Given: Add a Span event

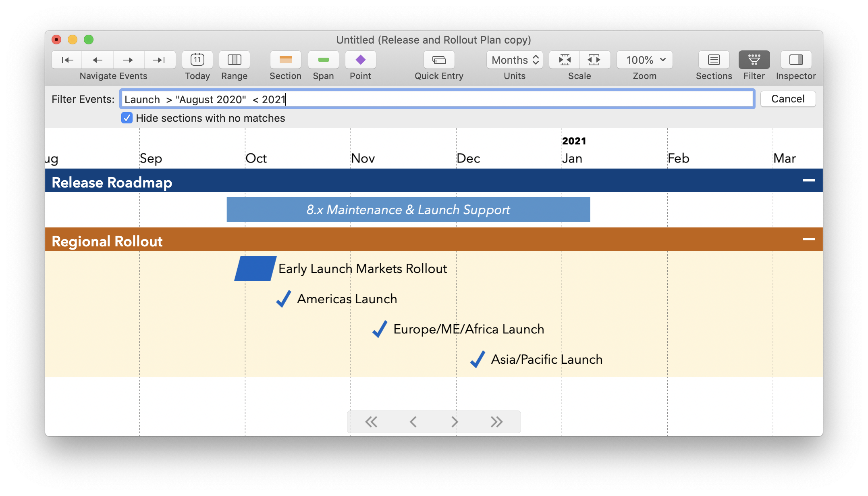Looking at the screenshot, I should point(323,60).
